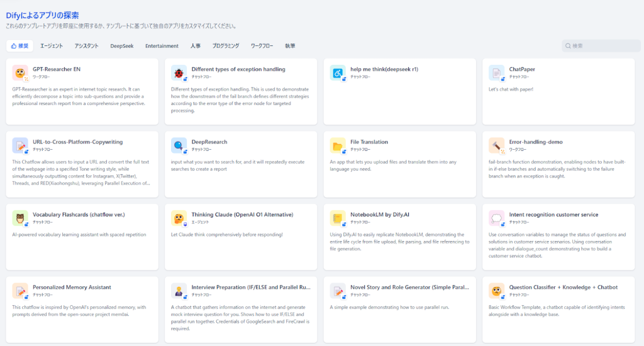Click the DeepResearch magnifier icon

pos(179,145)
